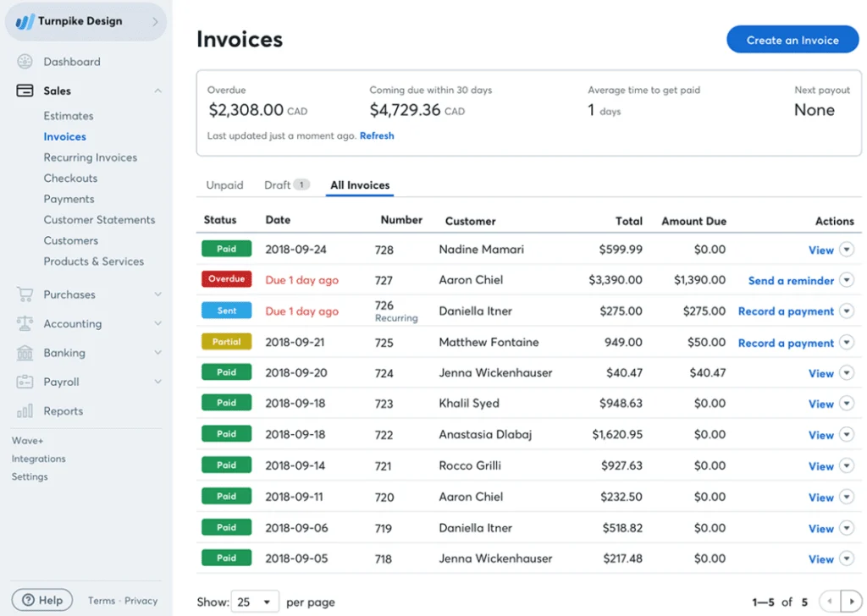Switch to the Unpaid tab
The height and width of the screenshot is (616, 867).
[x=224, y=184]
